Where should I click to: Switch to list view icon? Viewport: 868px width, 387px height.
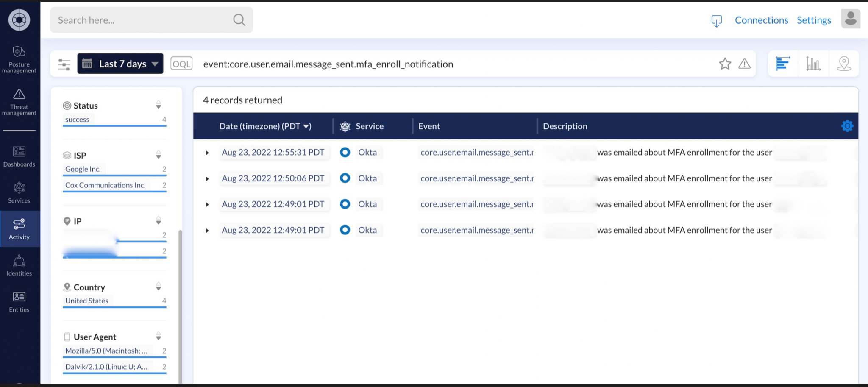(x=782, y=64)
